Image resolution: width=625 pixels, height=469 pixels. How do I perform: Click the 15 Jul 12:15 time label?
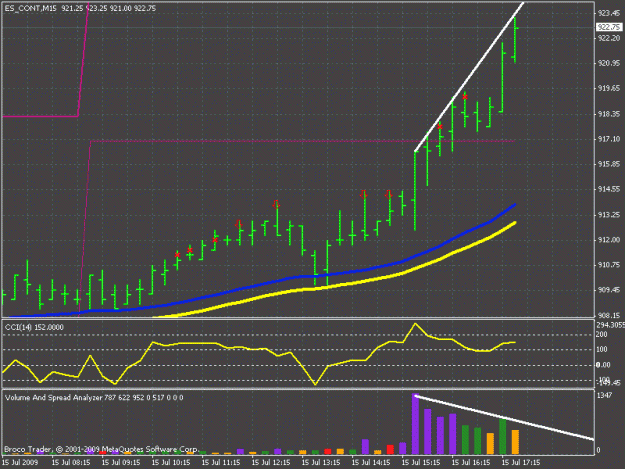click(271, 462)
